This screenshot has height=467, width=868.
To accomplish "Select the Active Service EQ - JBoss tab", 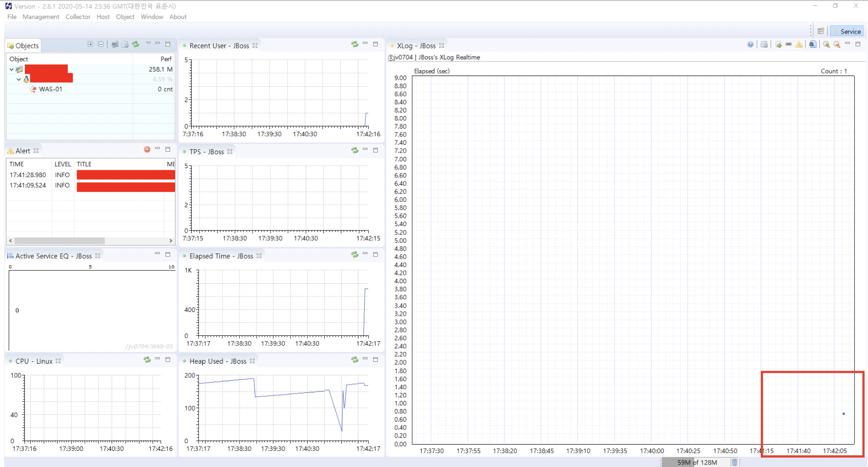I will [x=53, y=256].
